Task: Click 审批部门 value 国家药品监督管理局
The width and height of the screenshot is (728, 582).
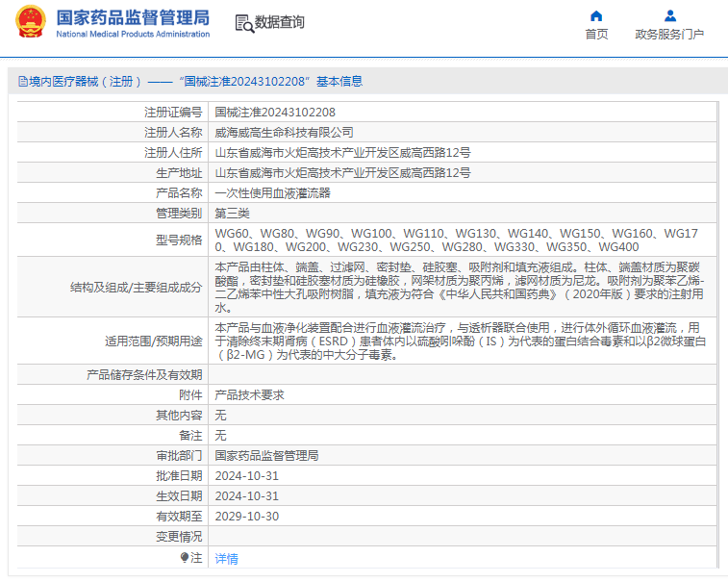Action: (x=266, y=455)
